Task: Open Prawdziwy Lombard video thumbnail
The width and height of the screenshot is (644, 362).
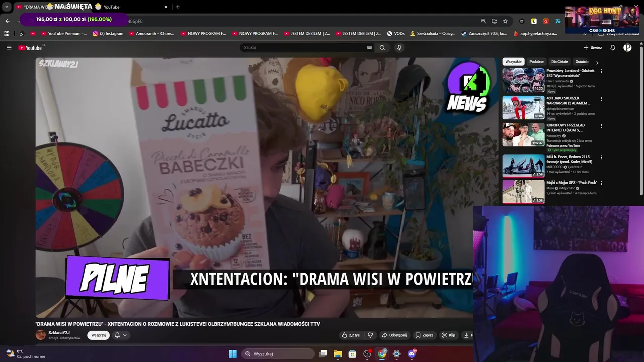Action: click(523, 80)
